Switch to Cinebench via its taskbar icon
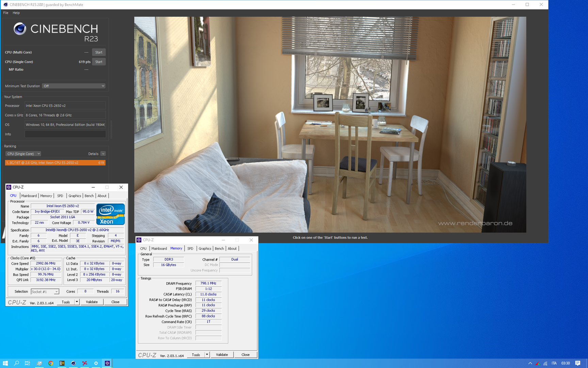588x368 pixels. click(x=73, y=363)
